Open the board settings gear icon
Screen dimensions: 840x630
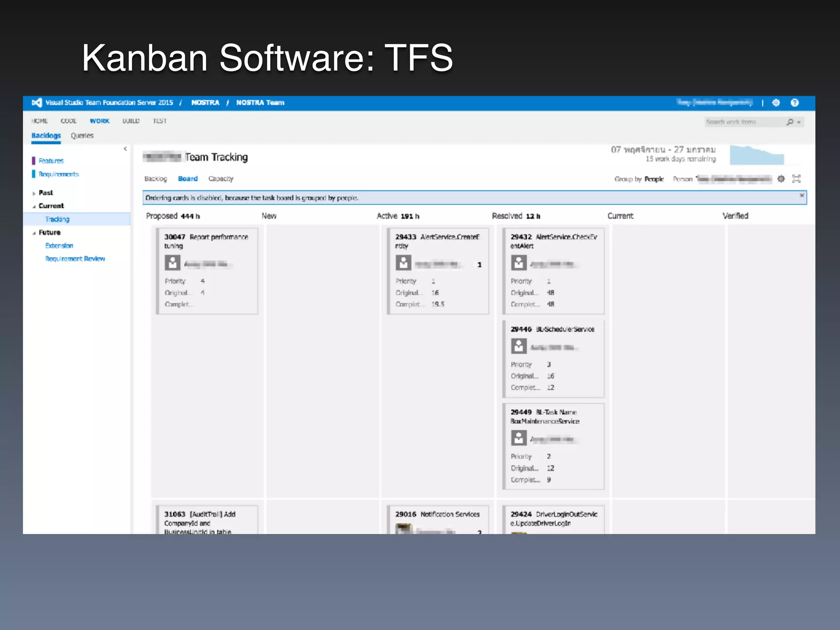[781, 178]
